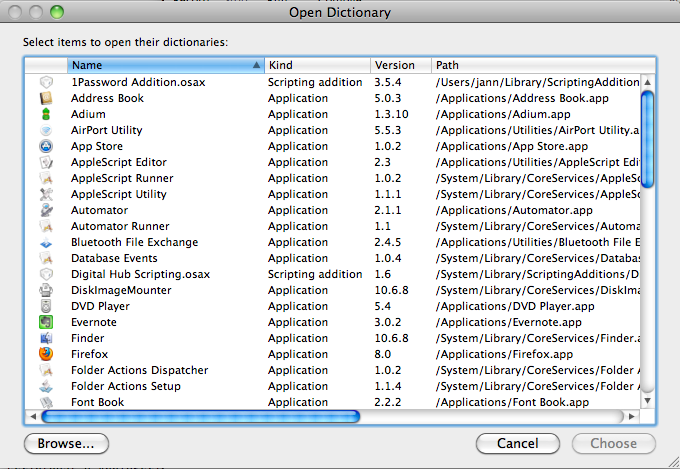Click the horizontal scrollbar thumb
The width and height of the screenshot is (680, 469).
coord(200,416)
